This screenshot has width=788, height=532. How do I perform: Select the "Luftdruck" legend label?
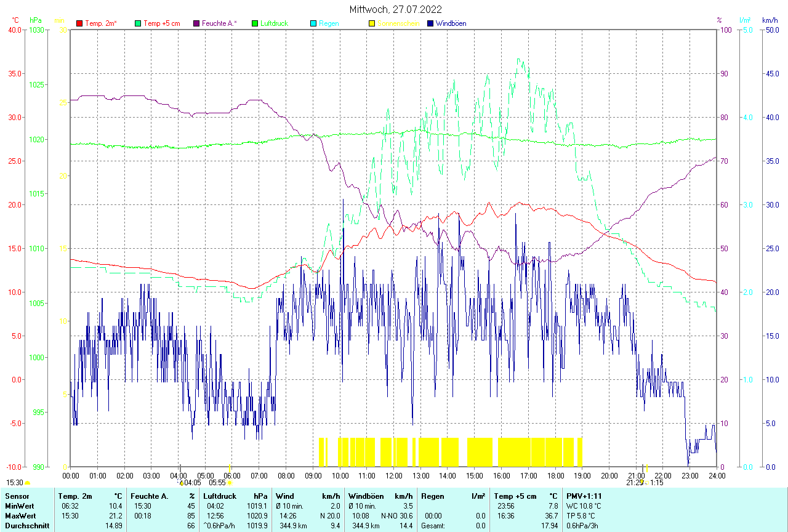275,23
